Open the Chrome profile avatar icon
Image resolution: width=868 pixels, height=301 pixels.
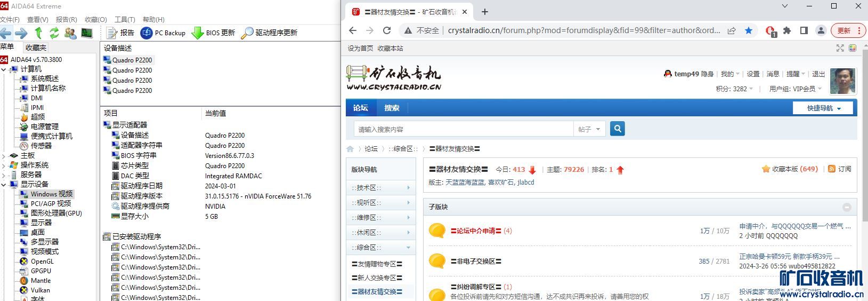pyautogui.click(x=821, y=30)
